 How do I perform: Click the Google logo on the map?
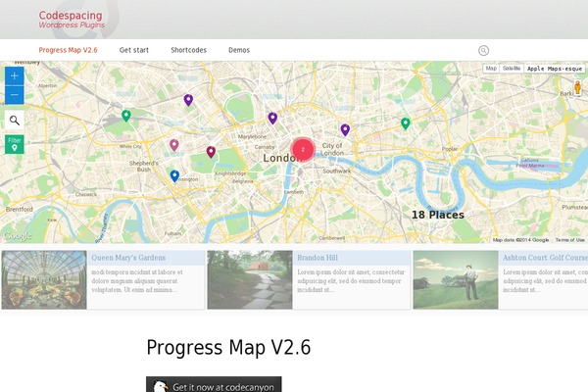[x=17, y=235]
